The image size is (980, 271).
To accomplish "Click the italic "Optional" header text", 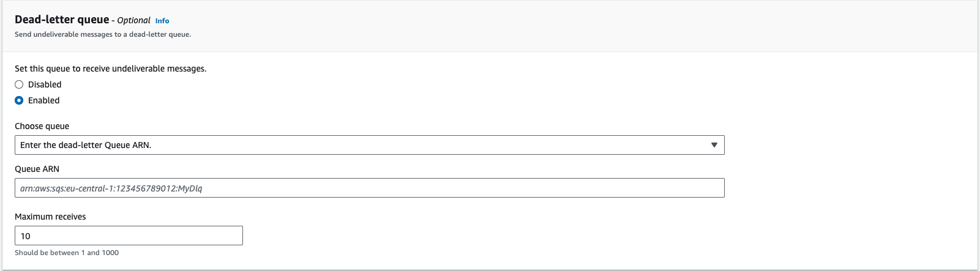I will tap(133, 20).
